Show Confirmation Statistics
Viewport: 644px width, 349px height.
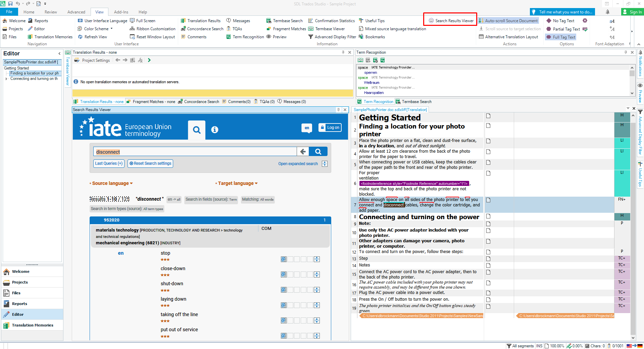pos(331,21)
